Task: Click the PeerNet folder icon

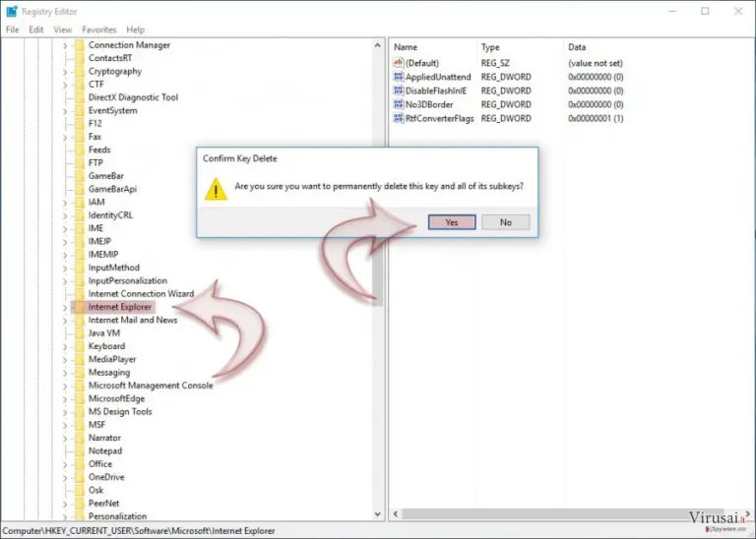Action: point(79,503)
